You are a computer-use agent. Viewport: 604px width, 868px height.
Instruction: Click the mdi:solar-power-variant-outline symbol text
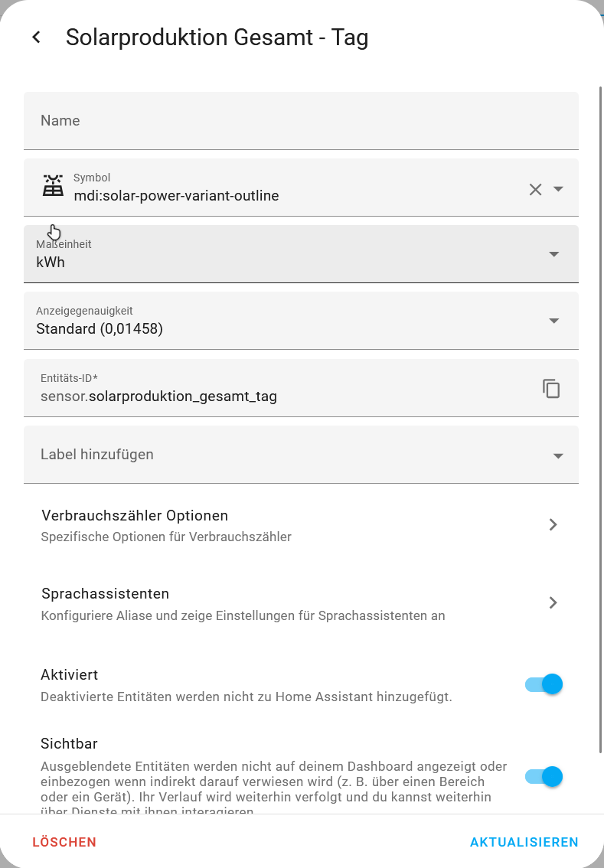point(176,196)
